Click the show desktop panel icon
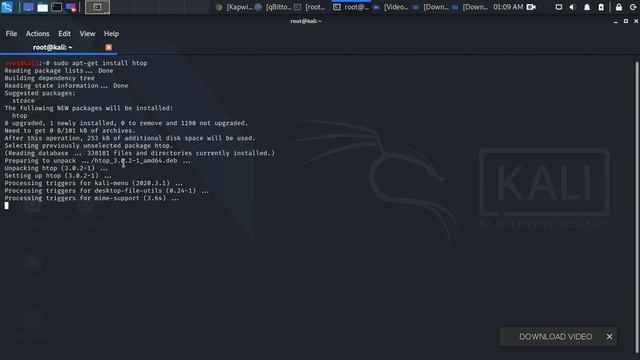The image size is (640, 360). point(28,7)
